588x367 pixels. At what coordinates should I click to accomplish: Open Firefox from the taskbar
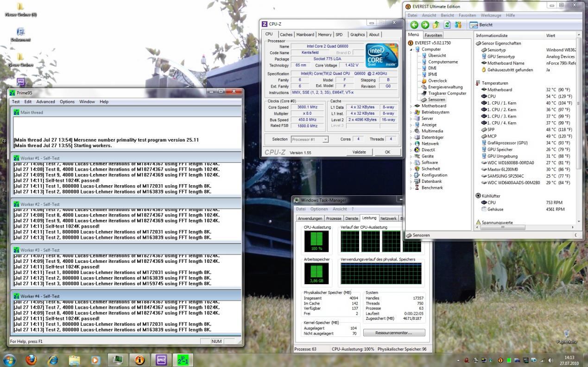tap(32, 360)
